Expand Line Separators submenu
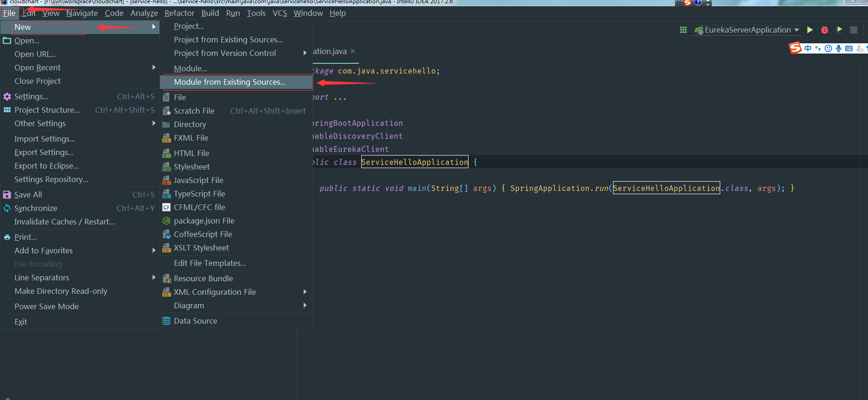 80,278
